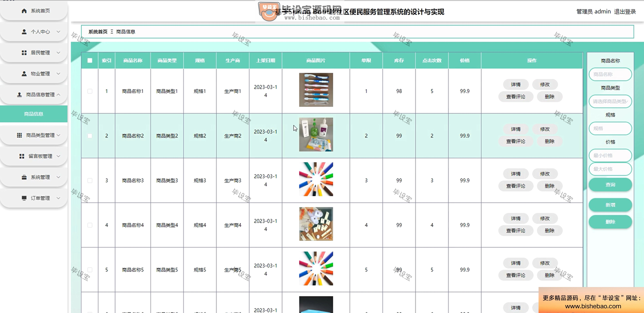
Task: Click the 最小价格 input field
Action: pos(610,155)
